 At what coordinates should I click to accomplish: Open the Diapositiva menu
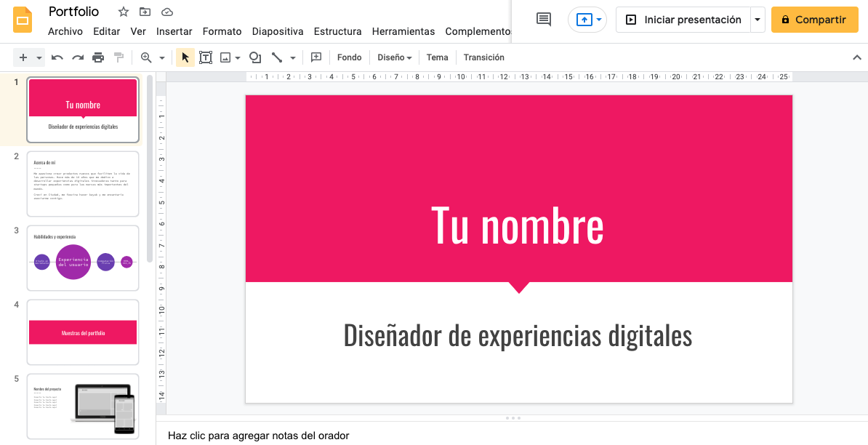click(x=278, y=31)
